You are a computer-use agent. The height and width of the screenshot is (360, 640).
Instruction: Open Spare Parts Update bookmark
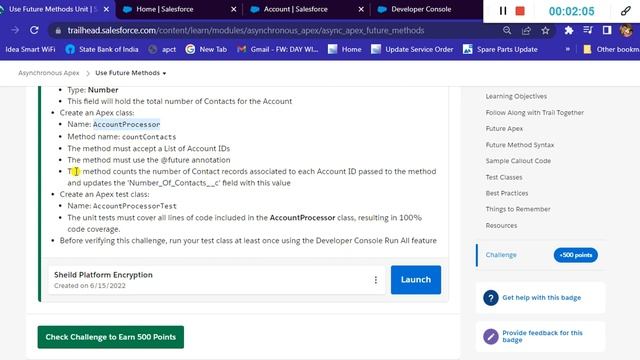[x=500, y=49]
